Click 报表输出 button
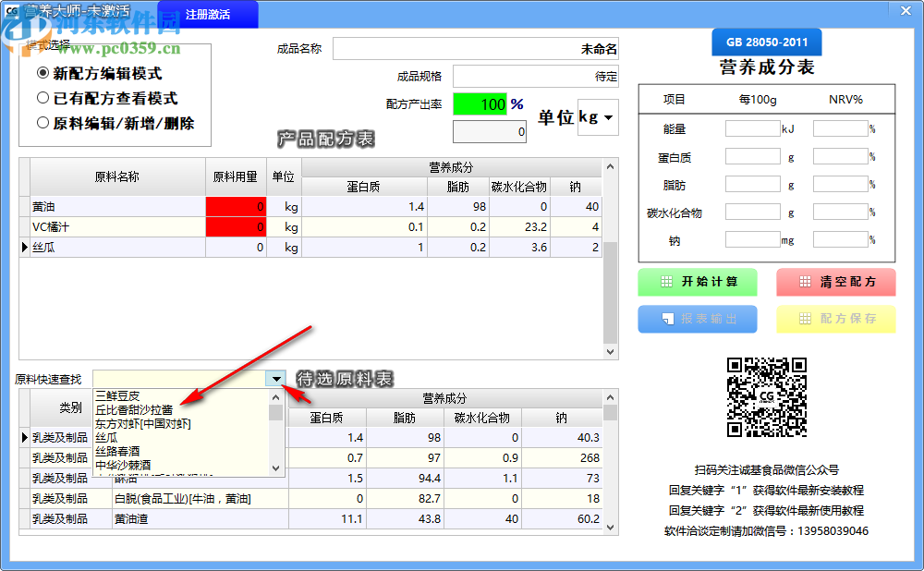Screen dimensions: 924x571 [x=698, y=319]
